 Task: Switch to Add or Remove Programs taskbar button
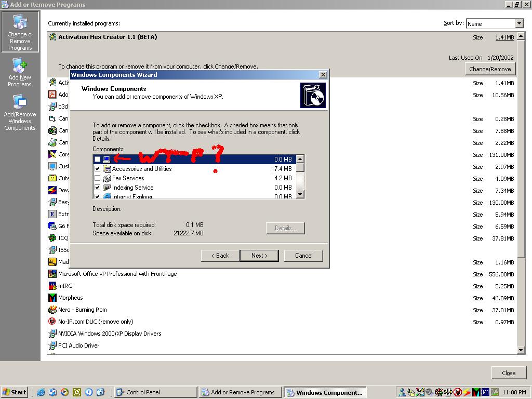coord(241,392)
